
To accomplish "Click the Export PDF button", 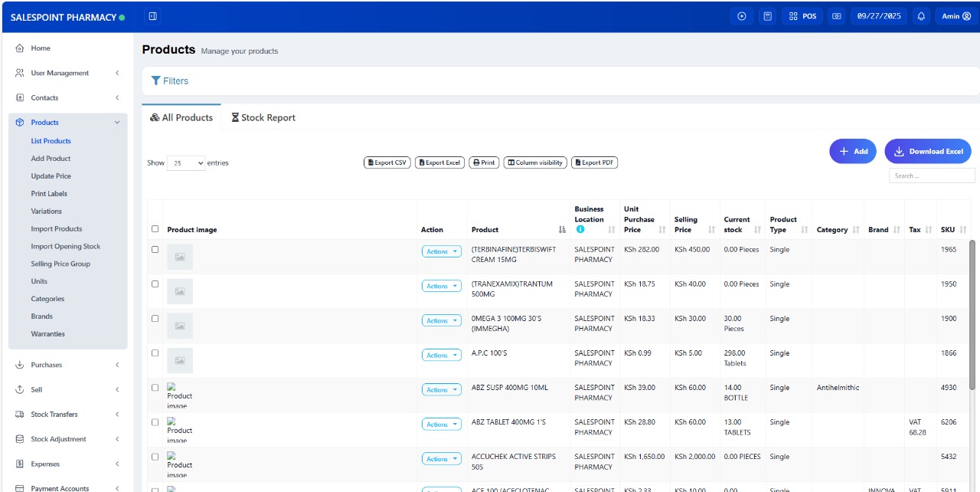I will (x=594, y=162).
